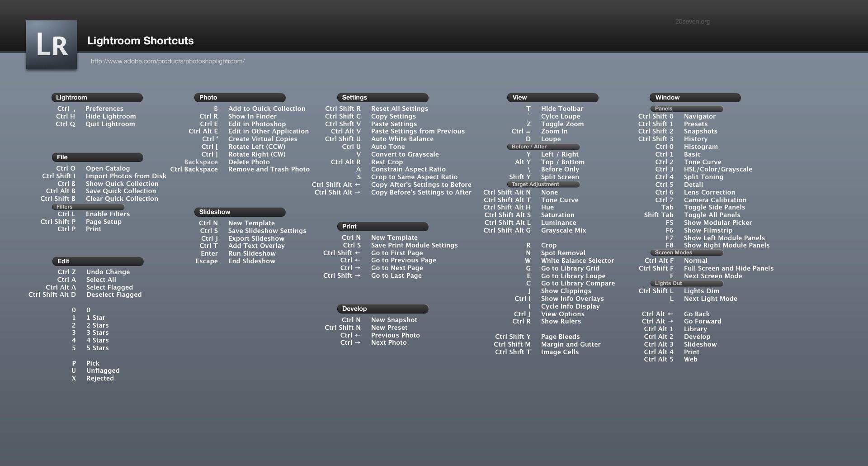Image resolution: width=868 pixels, height=466 pixels.
Task: Select the Edit section header
Action: [98, 262]
